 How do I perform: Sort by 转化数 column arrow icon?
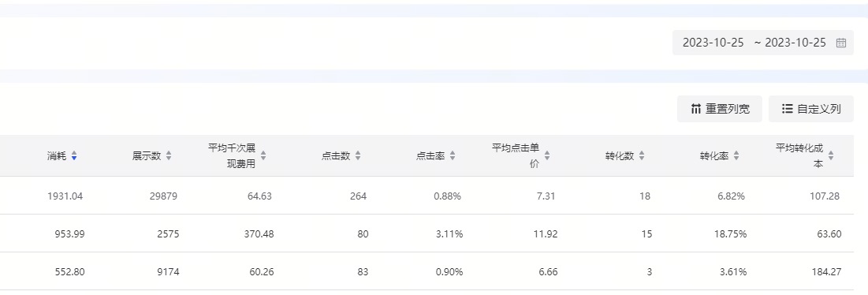[642, 156]
